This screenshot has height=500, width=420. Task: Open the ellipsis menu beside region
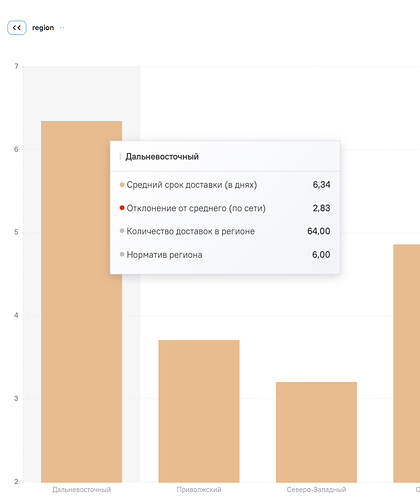(62, 28)
